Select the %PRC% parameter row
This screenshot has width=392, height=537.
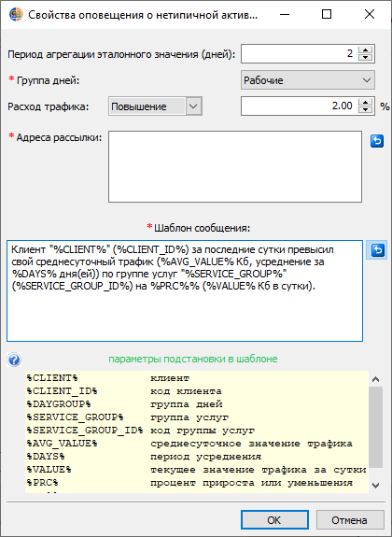point(197,483)
